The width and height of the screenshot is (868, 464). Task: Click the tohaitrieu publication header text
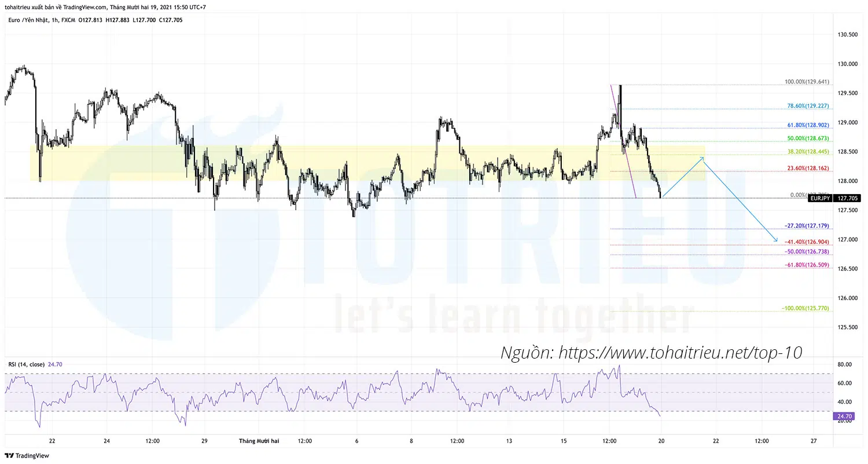pyautogui.click(x=104, y=7)
